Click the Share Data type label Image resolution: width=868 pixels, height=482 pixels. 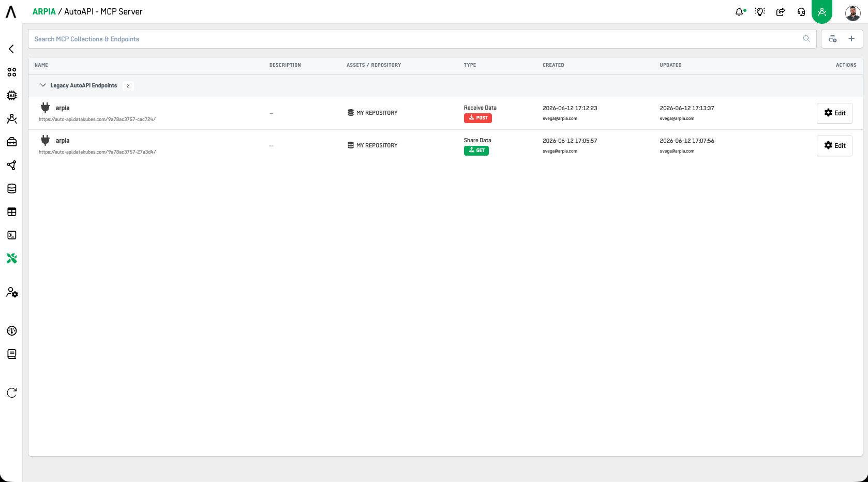[x=477, y=140]
